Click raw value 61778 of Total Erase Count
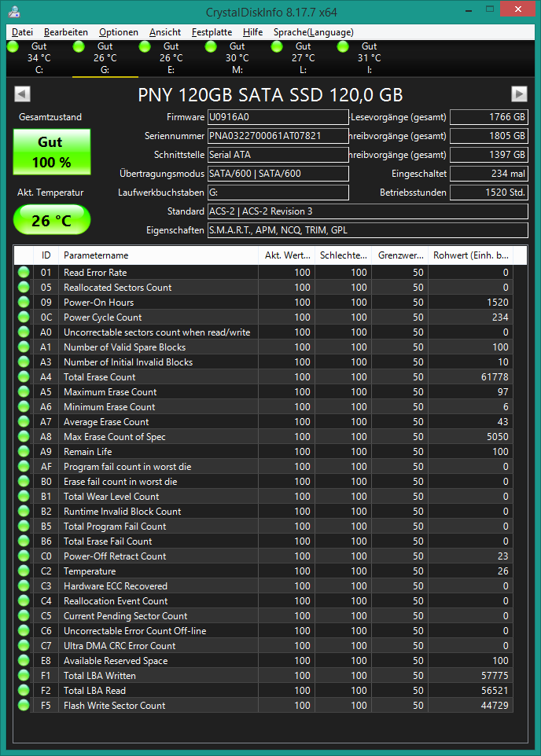Screen dimensions: 541x756 495,377
